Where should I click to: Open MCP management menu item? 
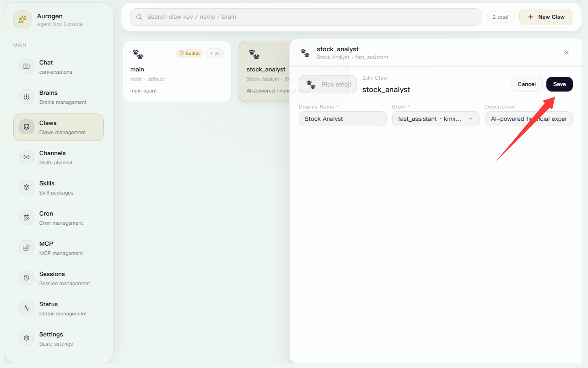tap(59, 248)
